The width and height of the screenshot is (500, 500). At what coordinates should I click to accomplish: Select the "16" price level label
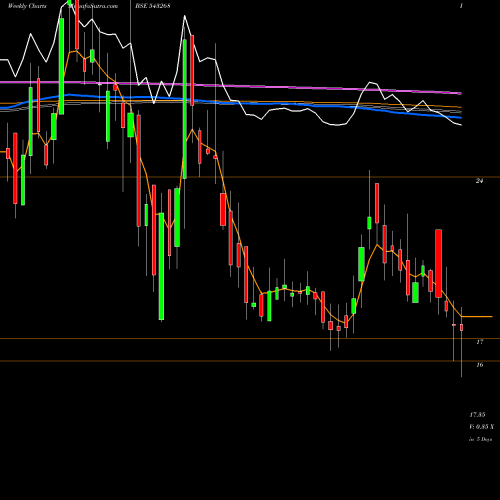479,365
